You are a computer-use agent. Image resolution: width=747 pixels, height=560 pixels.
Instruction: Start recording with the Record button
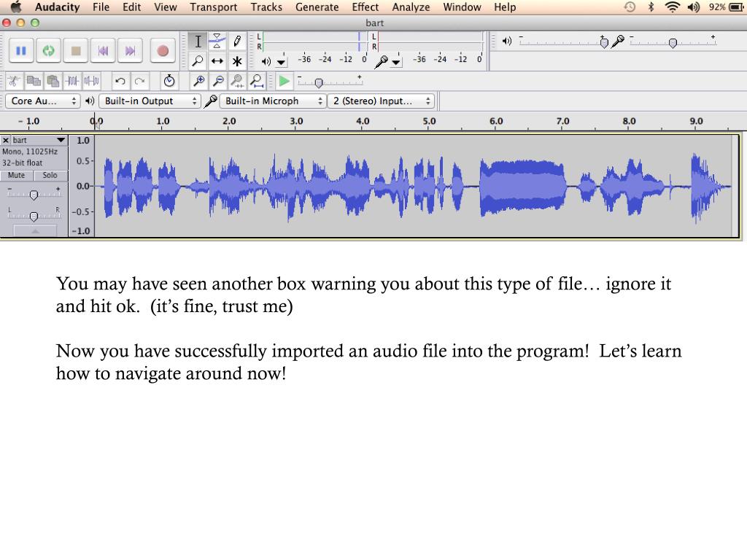point(163,50)
